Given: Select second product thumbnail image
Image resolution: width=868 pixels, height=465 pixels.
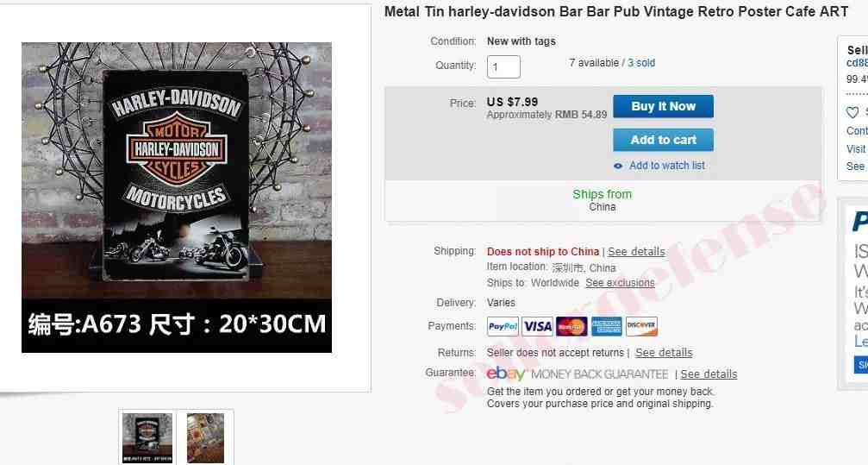Looking at the screenshot, I should point(205,438).
